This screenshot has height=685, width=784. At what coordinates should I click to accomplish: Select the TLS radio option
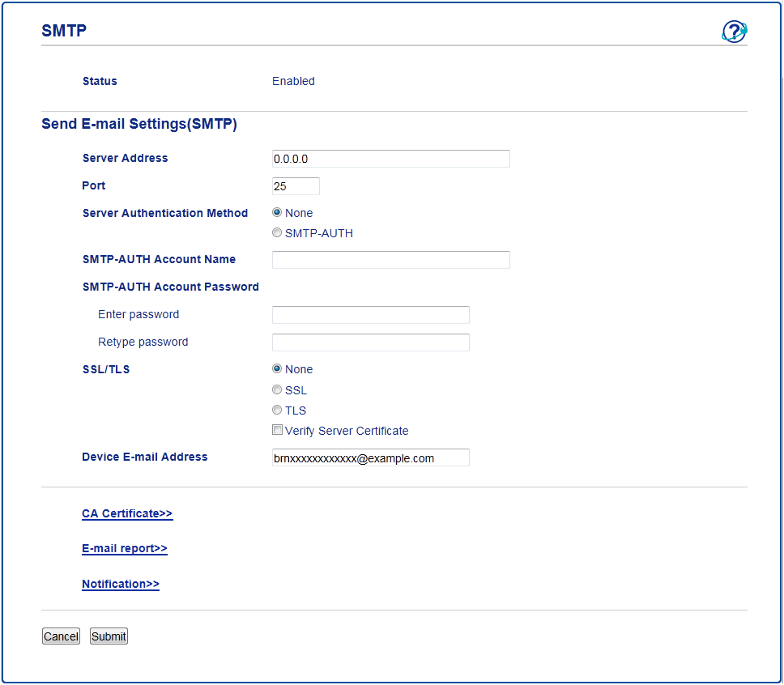coord(277,411)
